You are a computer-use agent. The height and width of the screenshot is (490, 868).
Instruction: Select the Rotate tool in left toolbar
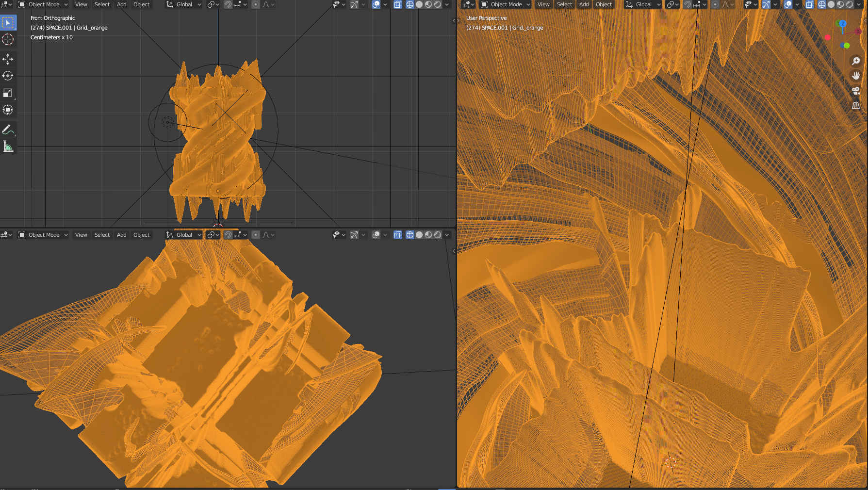pyautogui.click(x=8, y=76)
